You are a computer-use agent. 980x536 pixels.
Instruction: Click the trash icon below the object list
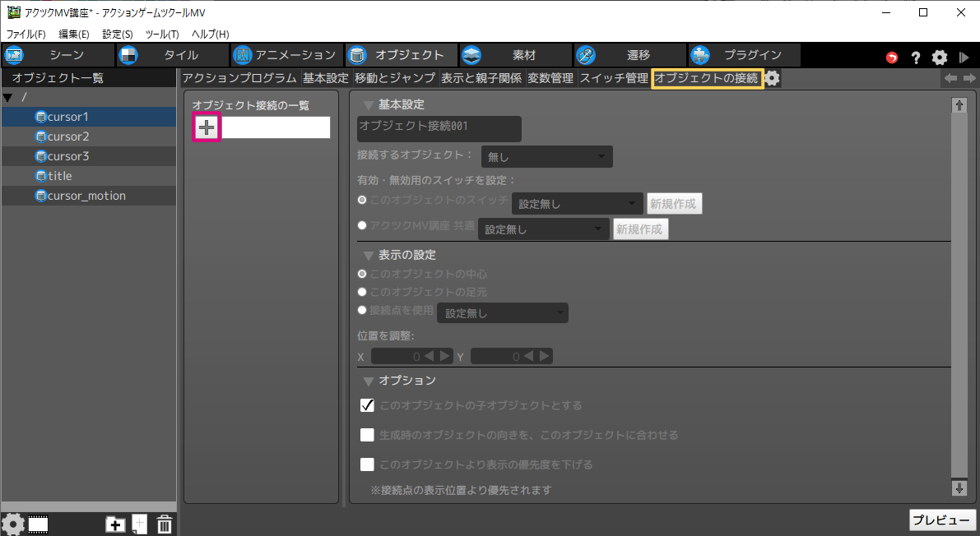coord(165,524)
